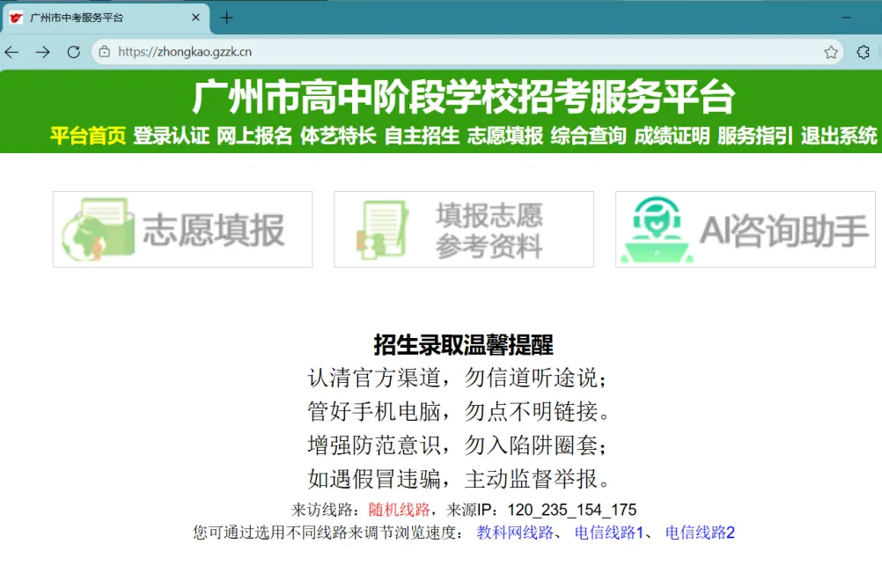Screen dimensions: 882x588
Task: Open the browser extensions puzzle icon
Action: (x=864, y=52)
